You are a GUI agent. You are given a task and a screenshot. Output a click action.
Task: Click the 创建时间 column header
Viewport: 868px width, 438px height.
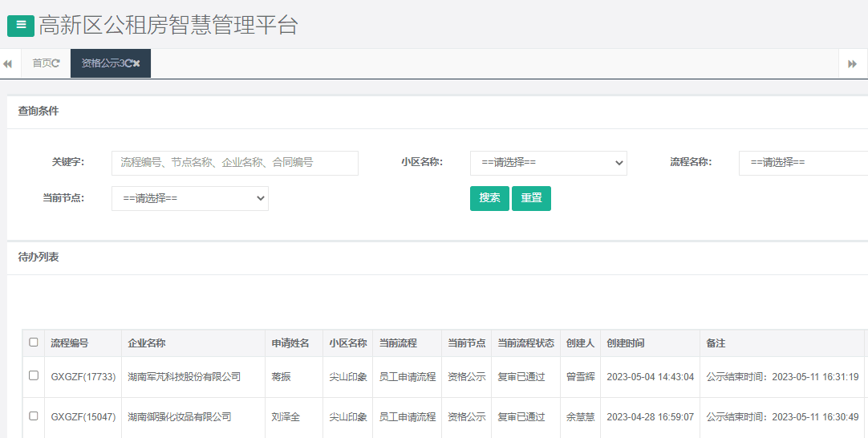(x=626, y=343)
